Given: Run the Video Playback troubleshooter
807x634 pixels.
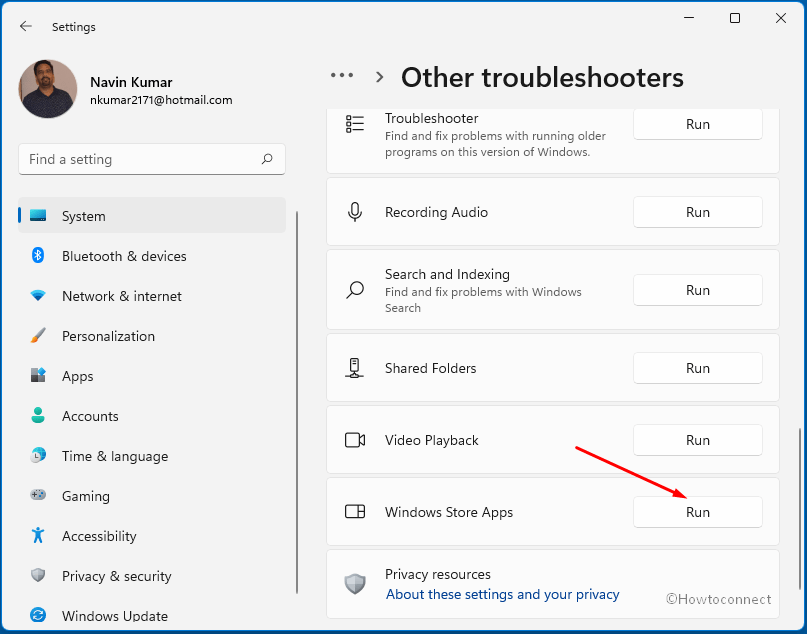Looking at the screenshot, I should pyautogui.click(x=697, y=440).
